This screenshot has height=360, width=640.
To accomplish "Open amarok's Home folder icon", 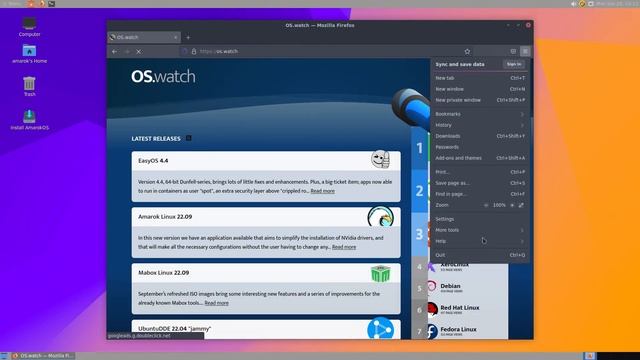I will tap(29, 54).
